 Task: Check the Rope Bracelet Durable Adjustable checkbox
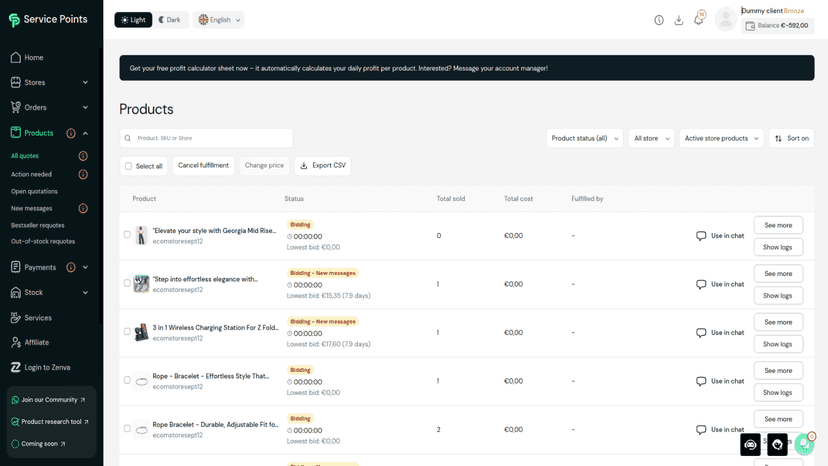[127, 428]
